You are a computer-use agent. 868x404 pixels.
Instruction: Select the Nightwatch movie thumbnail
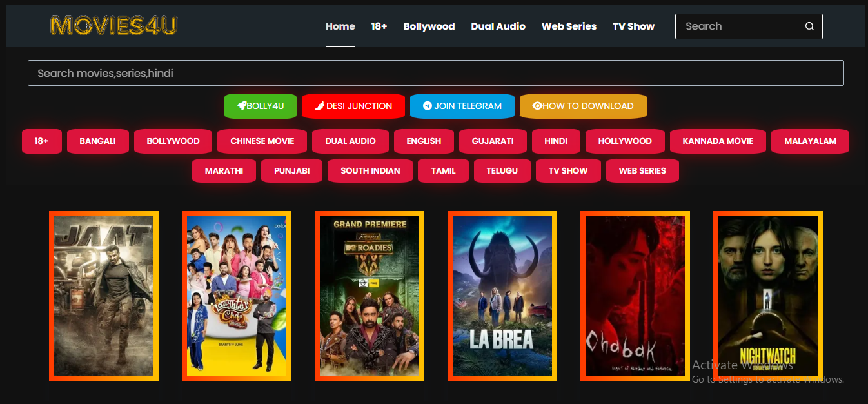pyautogui.click(x=767, y=296)
